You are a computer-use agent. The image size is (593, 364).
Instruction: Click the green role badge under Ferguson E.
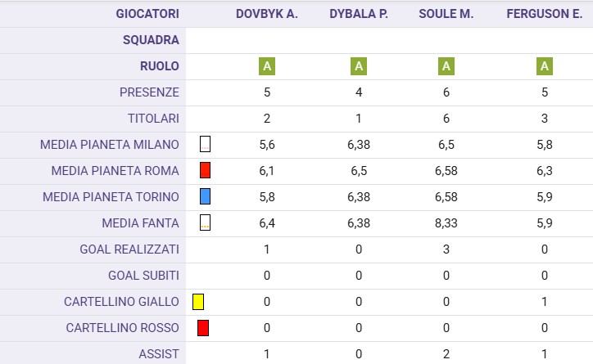click(x=545, y=66)
